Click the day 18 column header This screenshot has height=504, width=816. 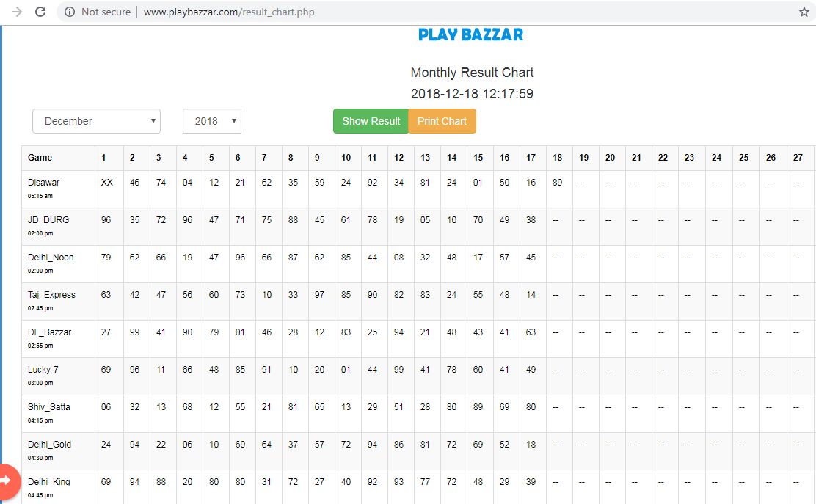[558, 157]
